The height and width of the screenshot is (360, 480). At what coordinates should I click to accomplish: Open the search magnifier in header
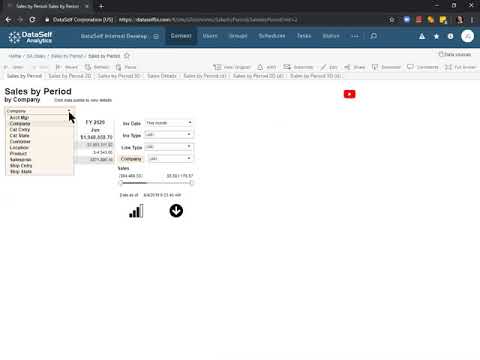point(373,36)
